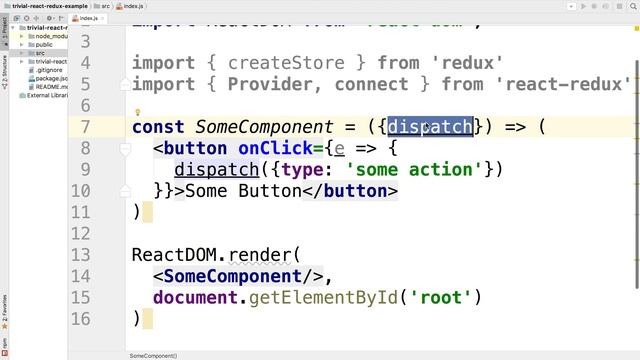Screen dimensions: 640x360
Task: Open README.md in project tree
Action: [48, 87]
